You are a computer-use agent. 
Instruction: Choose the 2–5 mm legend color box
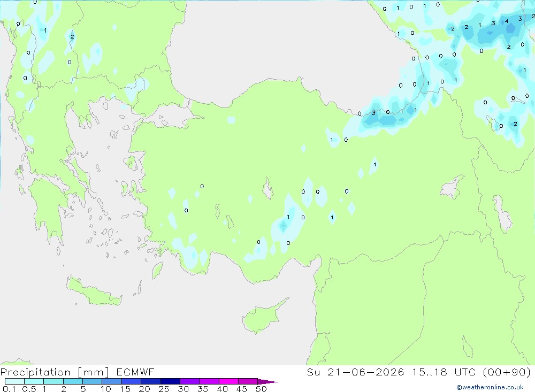[x=73, y=381]
